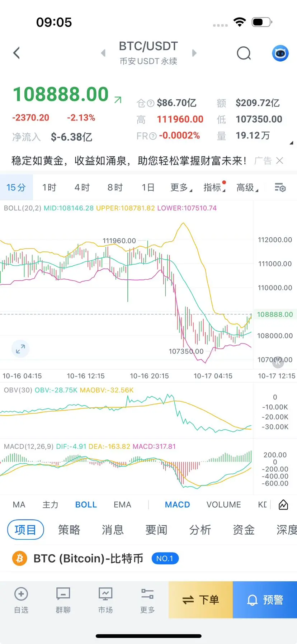Tap the low value 107350.00 in stats

pos(259,119)
